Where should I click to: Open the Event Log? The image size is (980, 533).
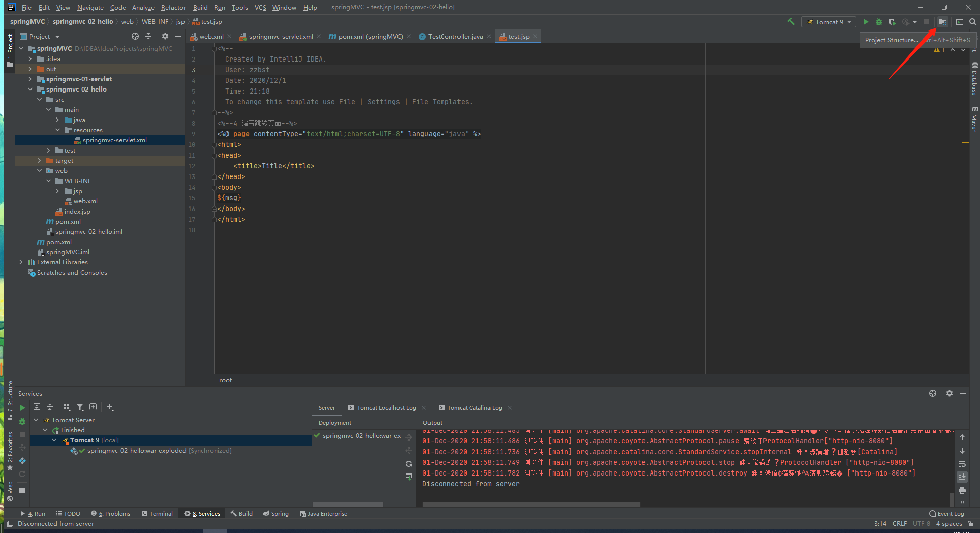pyautogui.click(x=946, y=514)
